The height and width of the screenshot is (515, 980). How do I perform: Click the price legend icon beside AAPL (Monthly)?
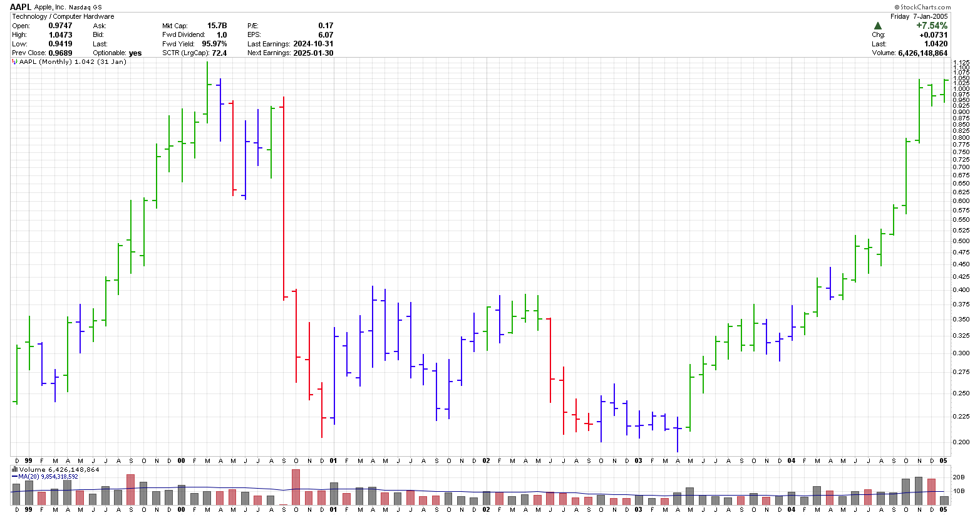[x=14, y=62]
